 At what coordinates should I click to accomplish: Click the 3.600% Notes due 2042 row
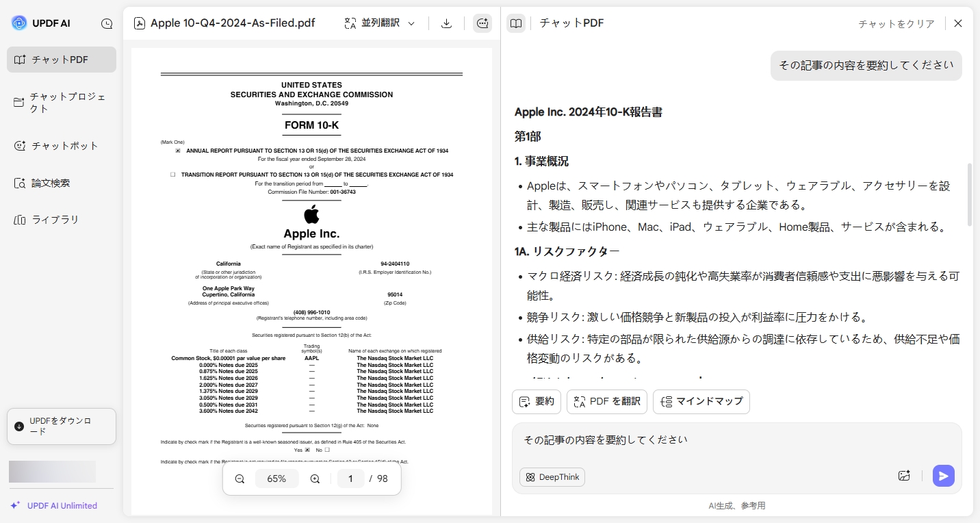301,411
